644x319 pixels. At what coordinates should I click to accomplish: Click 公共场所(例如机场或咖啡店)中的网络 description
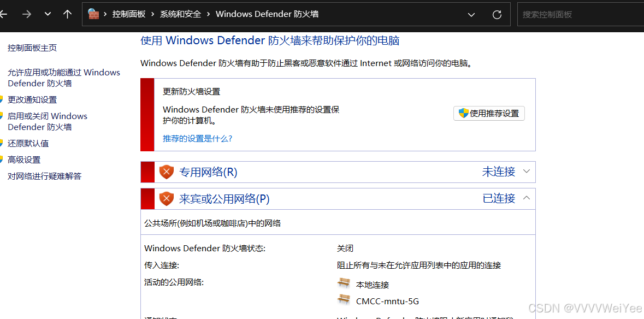[x=212, y=223]
